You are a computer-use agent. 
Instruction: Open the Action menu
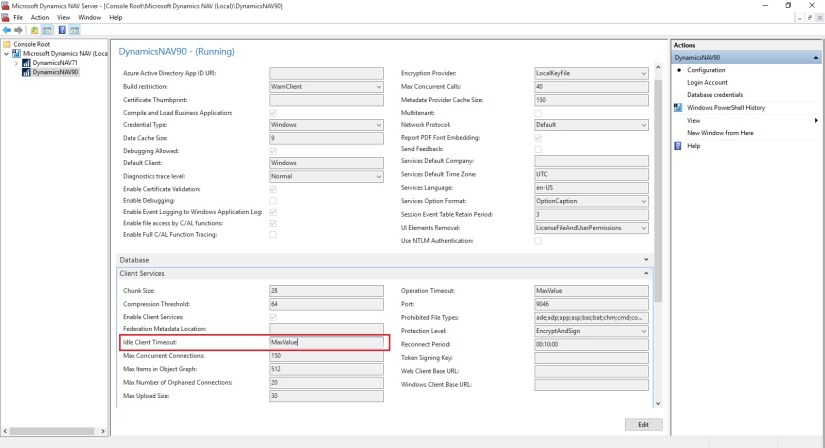click(39, 17)
